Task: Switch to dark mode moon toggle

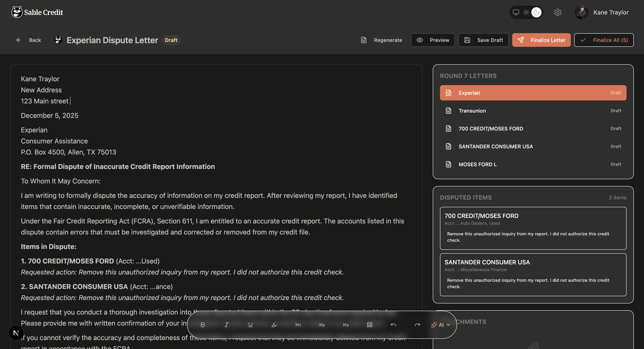Action: [536, 12]
